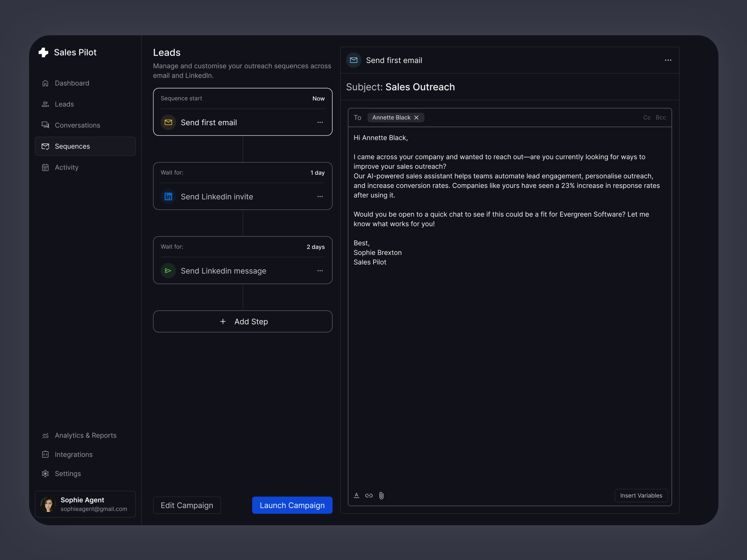Click the Add Step button

point(243,321)
